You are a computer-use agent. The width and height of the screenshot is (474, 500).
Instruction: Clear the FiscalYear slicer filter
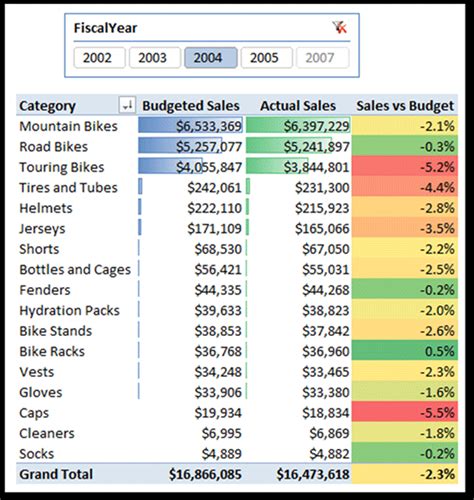pyautogui.click(x=340, y=28)
